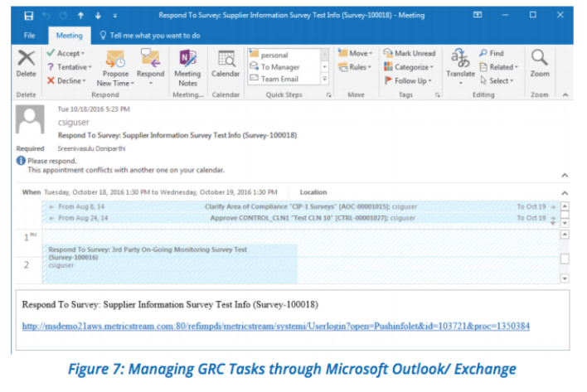
Task: Delete the meeting request with the X icon
Action: coord(27,59)
